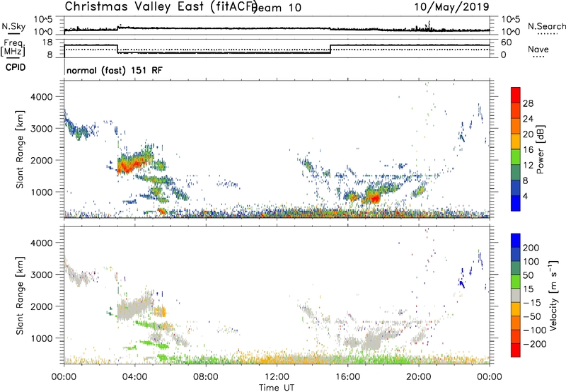
Task: Click the date '10/May/2019'
Action: (x=451, y=6)
